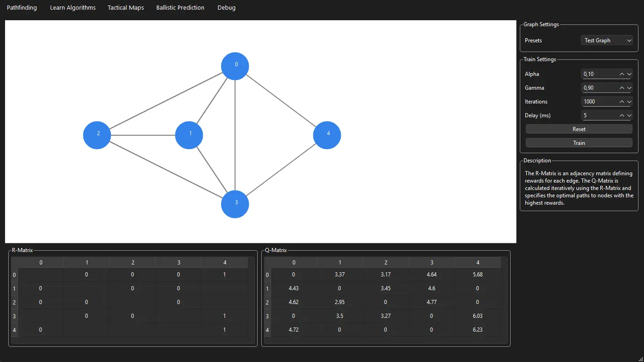The height and width of the screenshot is (362, 644).
Task: Decrease Delay (ms) with down arrow
Action: coord(629,115)
